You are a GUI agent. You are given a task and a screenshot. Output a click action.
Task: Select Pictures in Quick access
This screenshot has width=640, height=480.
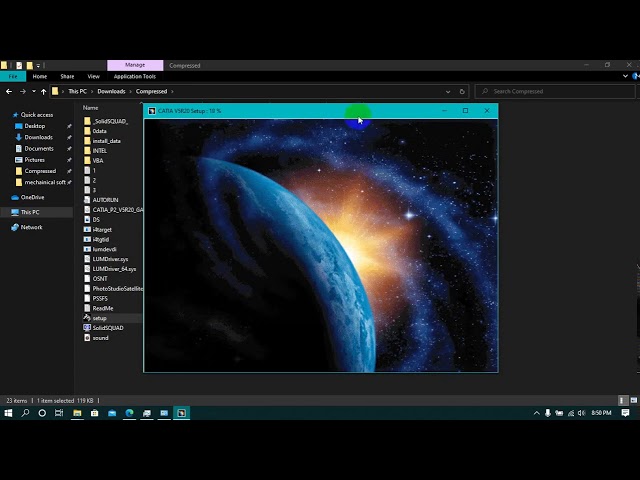point(34,160)
